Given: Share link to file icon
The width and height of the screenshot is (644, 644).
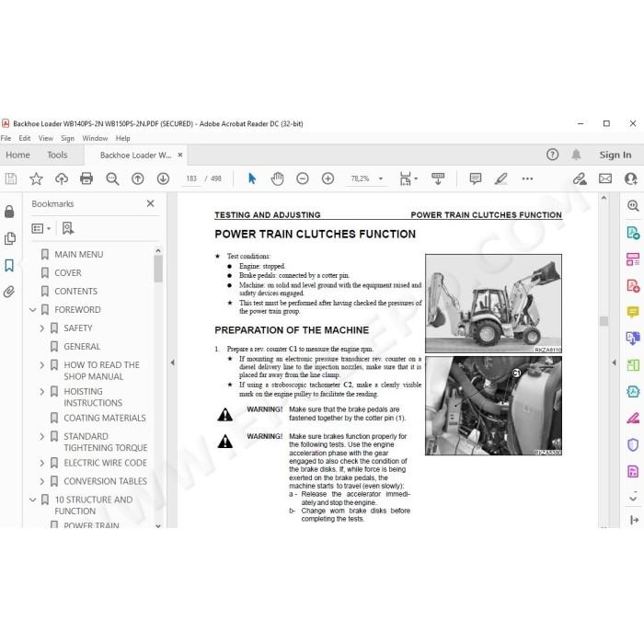Looking at the screenshot, I should pos(580,178).
